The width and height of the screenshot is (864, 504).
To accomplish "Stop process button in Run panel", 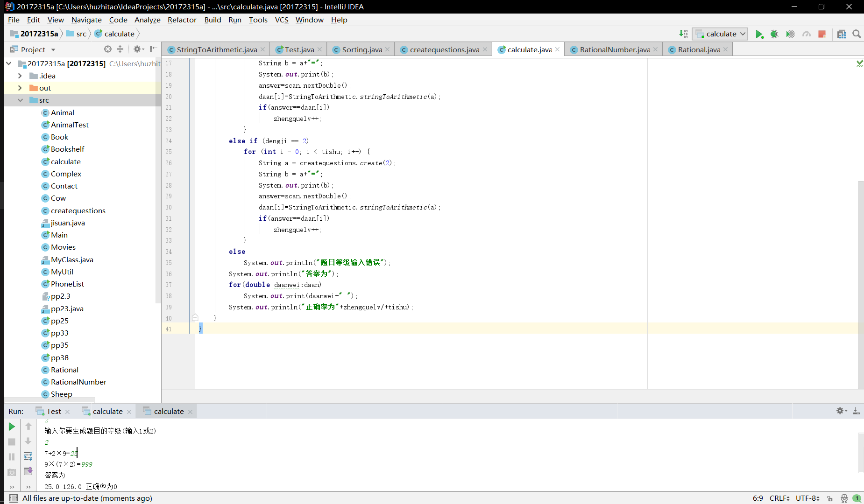I will (x=12, y=442).
